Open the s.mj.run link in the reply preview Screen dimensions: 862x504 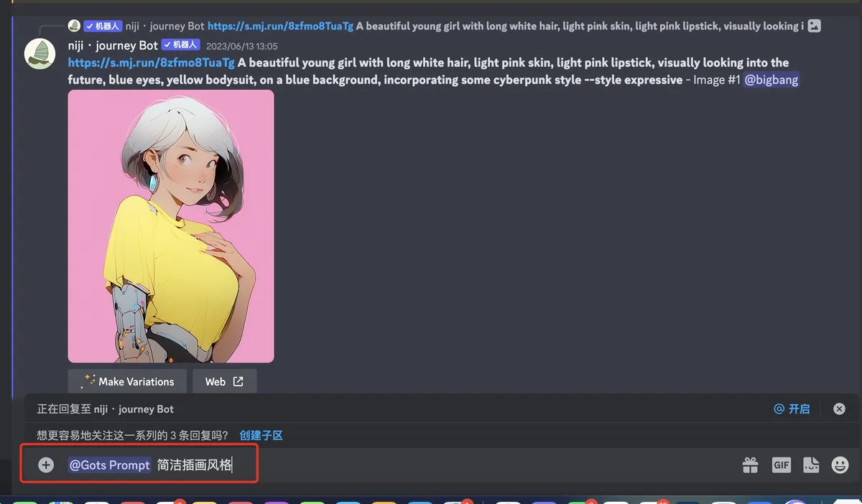point(280,26)
